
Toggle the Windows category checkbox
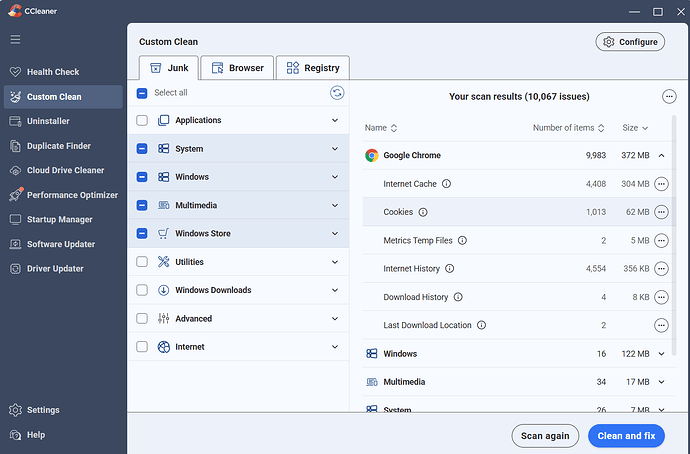tap(142, 177)
